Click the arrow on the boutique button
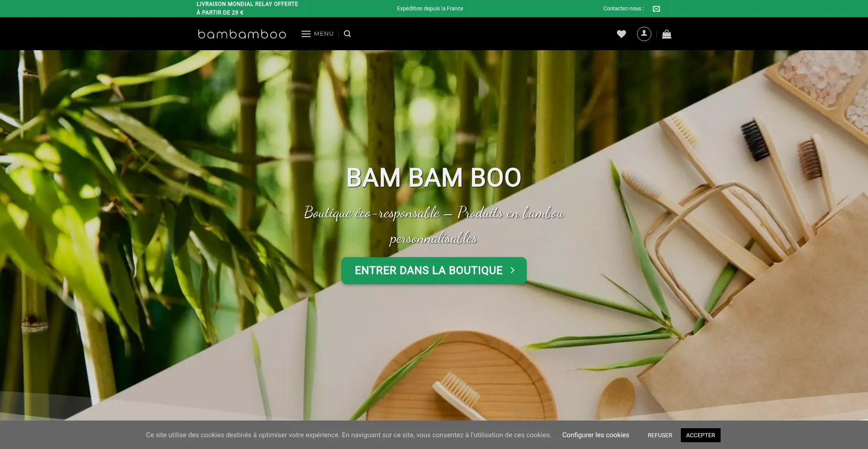 pyautogui.click(x=513, y=270)
